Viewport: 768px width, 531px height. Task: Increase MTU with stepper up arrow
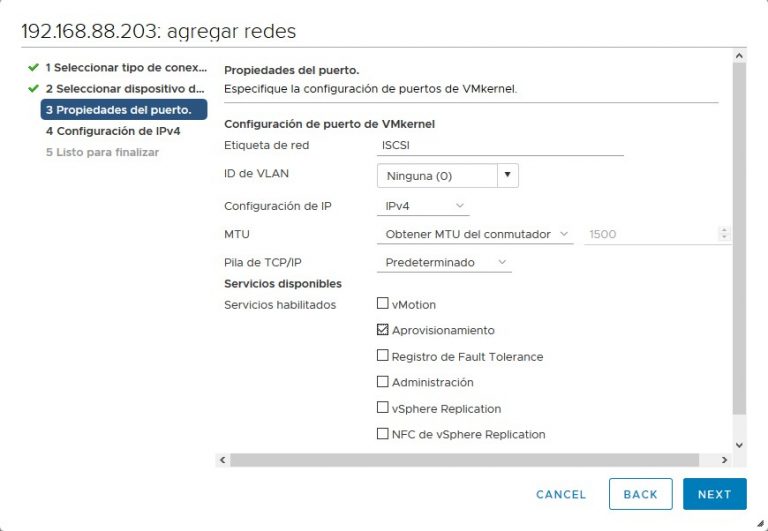(724, 230)
